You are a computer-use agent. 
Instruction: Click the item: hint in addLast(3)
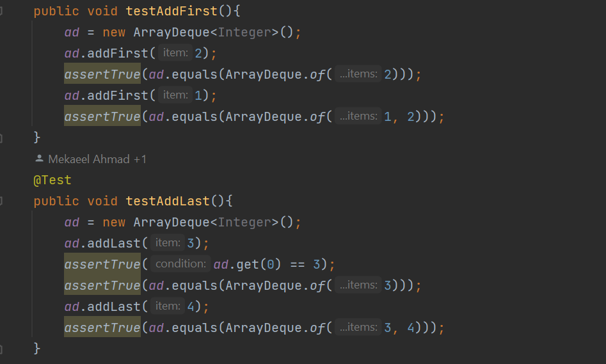tap(168, 243)
